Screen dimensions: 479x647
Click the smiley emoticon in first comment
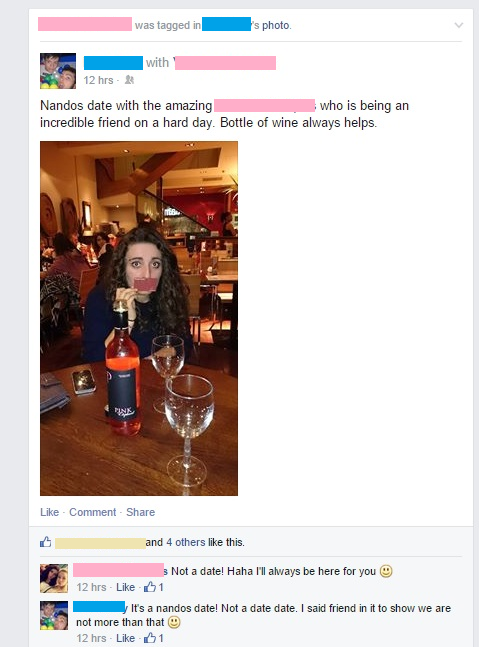[x=386, y=571]
